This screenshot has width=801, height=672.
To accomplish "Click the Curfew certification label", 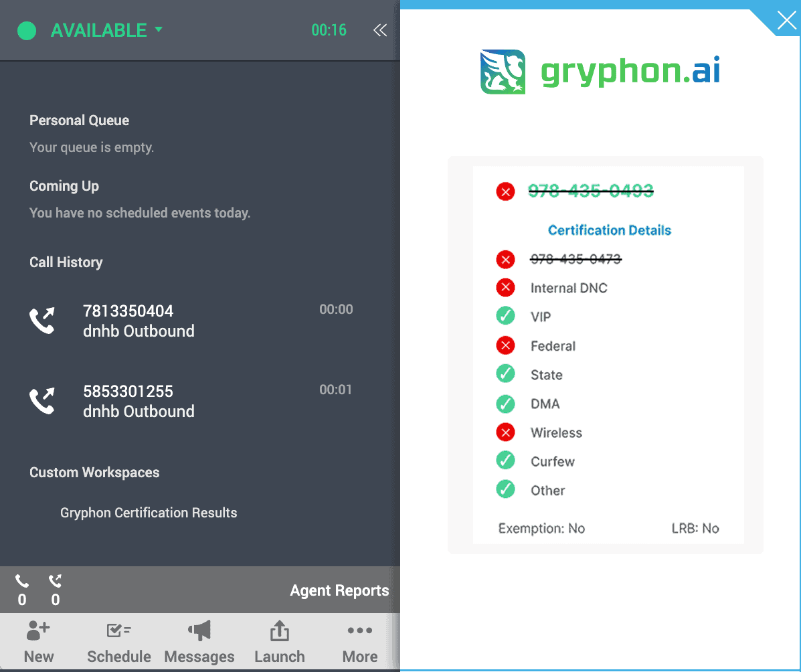I will [x=552, y=461].
